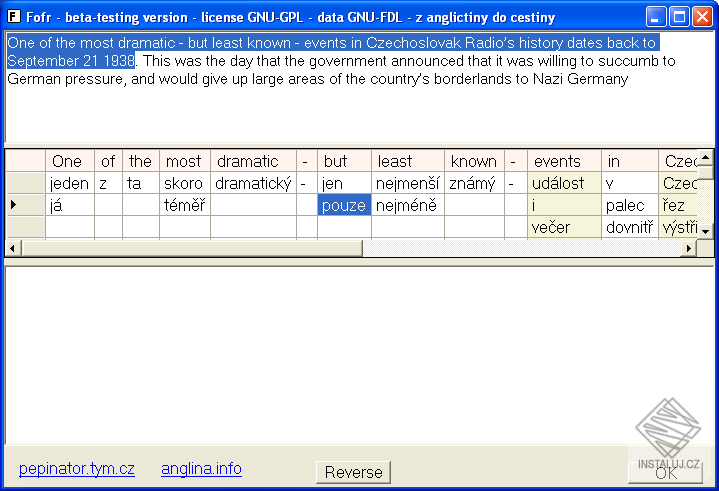The height and width of the screenshot is (491, 719).
Task: Click the horizontal scrollbar right arrow
Action: pyautogui.click(x=688, y=248)
